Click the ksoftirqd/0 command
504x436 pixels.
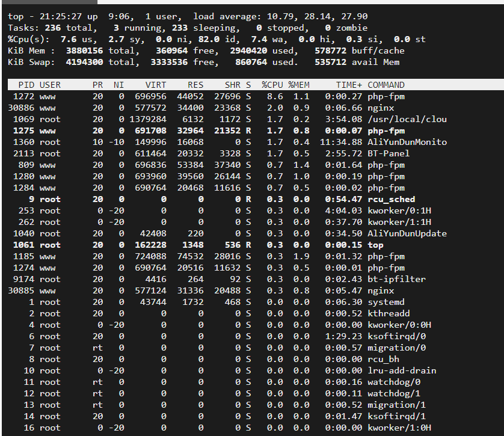(x=396, y=336)
